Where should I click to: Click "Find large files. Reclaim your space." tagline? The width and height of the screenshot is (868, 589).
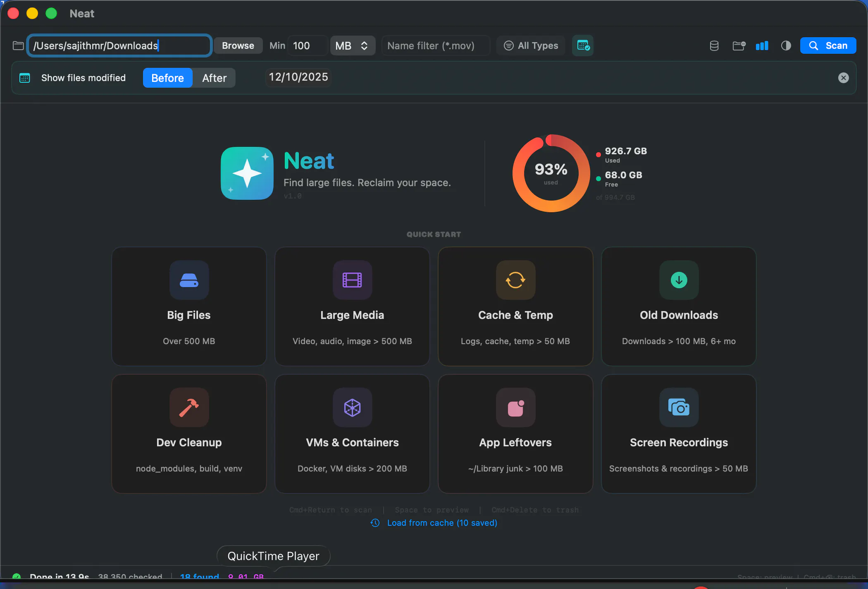pos(367,183)
